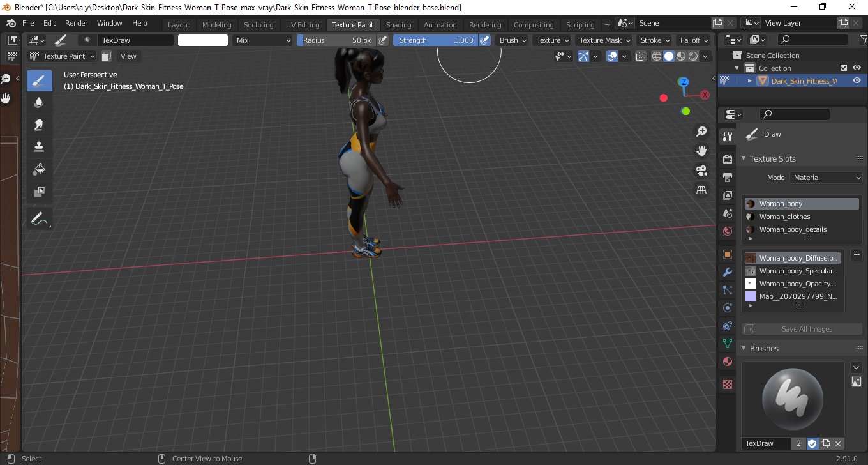Screen dimensions: 868x465
Task: Open the shading options dropdown arrow
Action: [706, 56]
